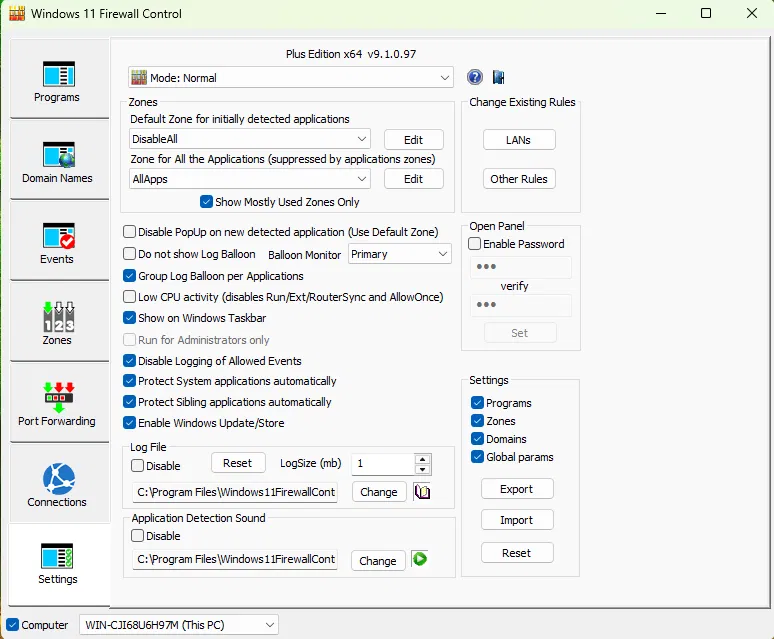
Task: Click Change for the detection sound path
Action: [378, 561]
